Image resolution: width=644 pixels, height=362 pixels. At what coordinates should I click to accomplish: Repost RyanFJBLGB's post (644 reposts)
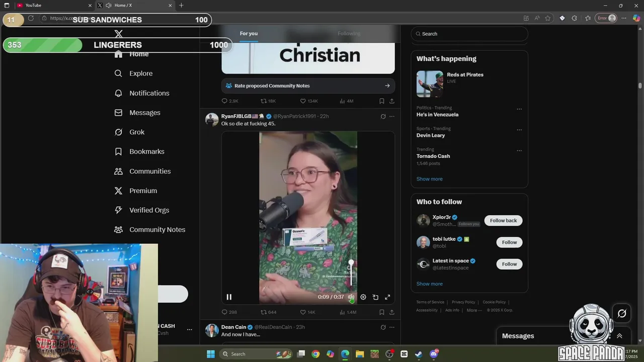268,312
